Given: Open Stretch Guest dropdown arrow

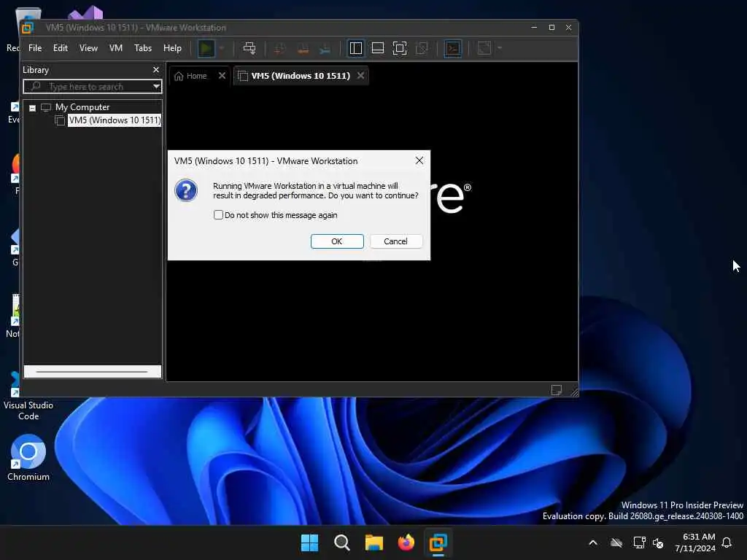Looking at the screenshot, I should pyautogui.click(x=500, y=48).
